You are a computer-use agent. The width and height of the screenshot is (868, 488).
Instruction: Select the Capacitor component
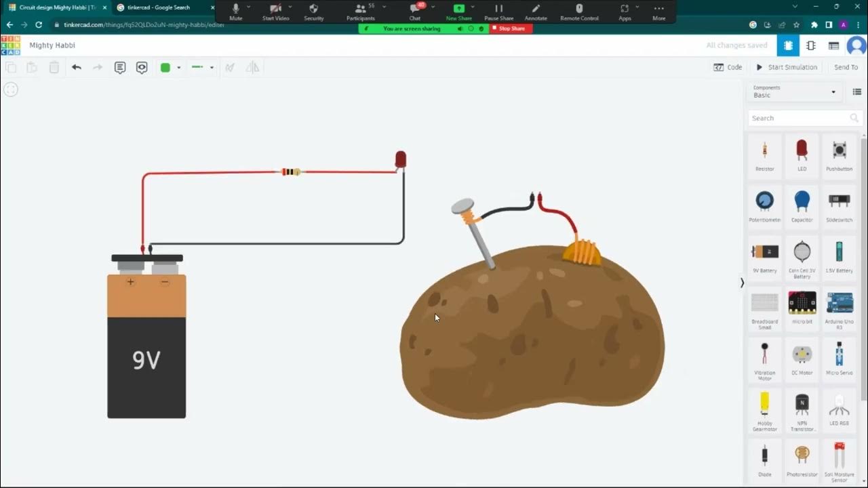click(802, 207)
